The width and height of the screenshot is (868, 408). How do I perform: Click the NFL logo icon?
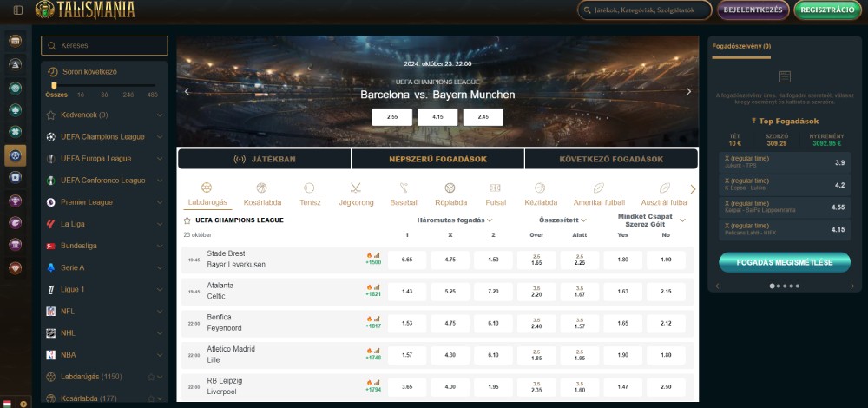pos(51,311)
